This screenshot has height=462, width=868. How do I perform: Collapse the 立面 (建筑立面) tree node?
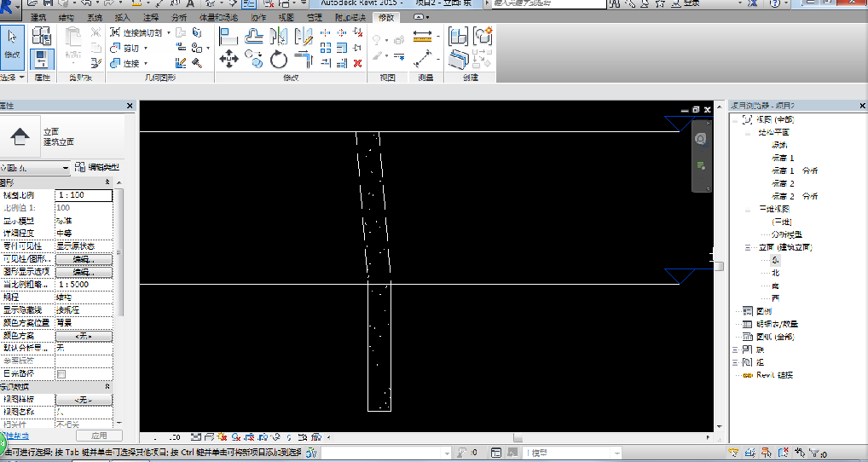pos(745,247)
